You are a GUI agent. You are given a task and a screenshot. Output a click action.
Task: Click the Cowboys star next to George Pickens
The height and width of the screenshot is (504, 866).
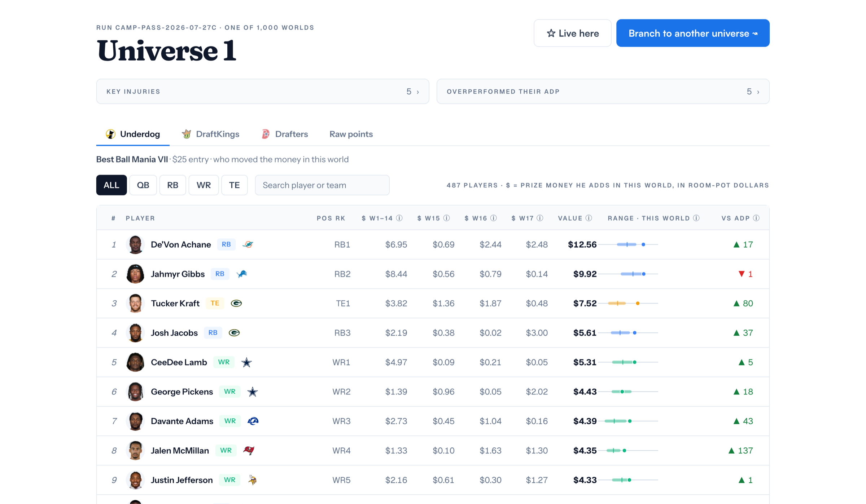point(253,392)
